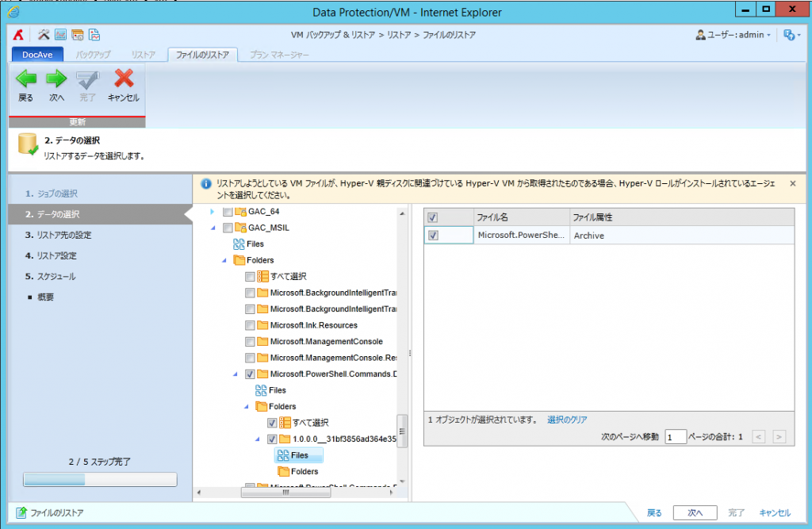Screen dimensions: 812x529
Task: Collapse the Folders node directly under GAC_MSIL
Action: (x=224, y=261)
